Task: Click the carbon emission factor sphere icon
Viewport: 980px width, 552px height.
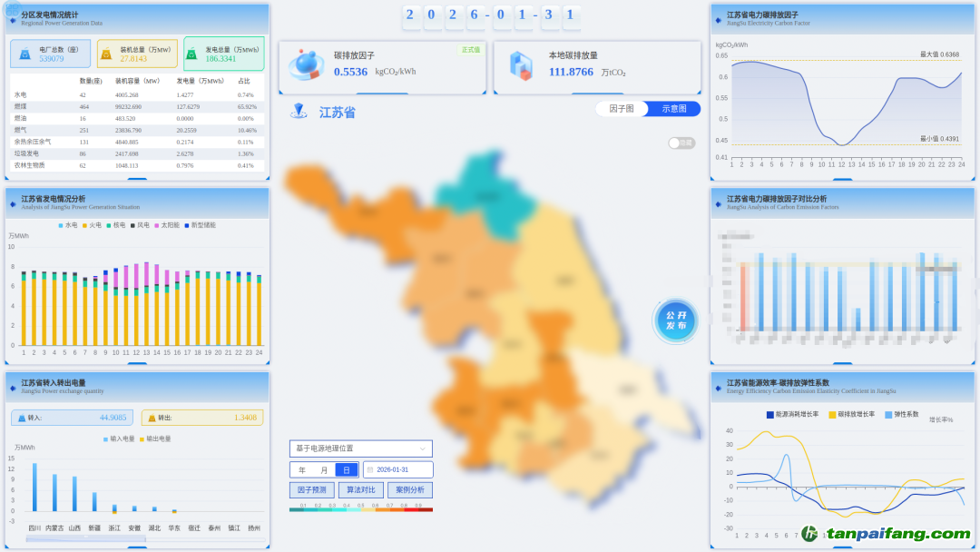Action: (306, 65)
